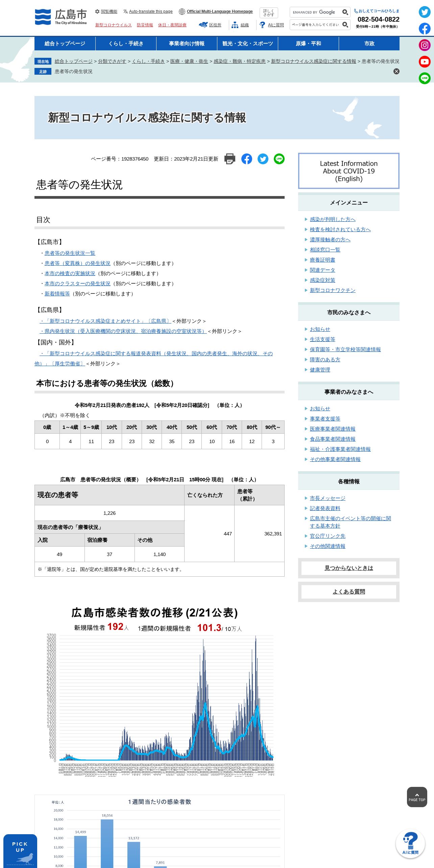Click sidebar link 生活支援等
This screenshot has width=434, height=868.
(322, 339)
